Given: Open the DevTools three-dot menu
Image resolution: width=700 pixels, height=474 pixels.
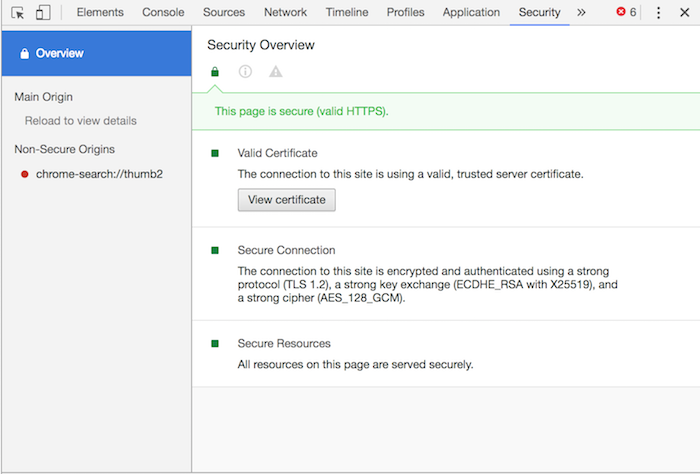Looking at the screenshot, I should (658, 13).
